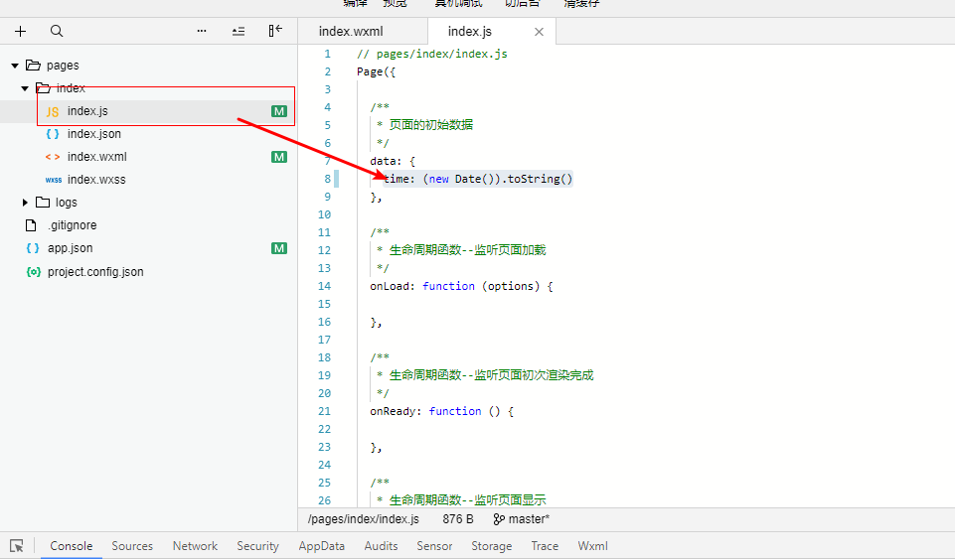The width and height of the screenshot is (955, 560).
Task: Switch to the index.wxml tab
Action: 351,32
